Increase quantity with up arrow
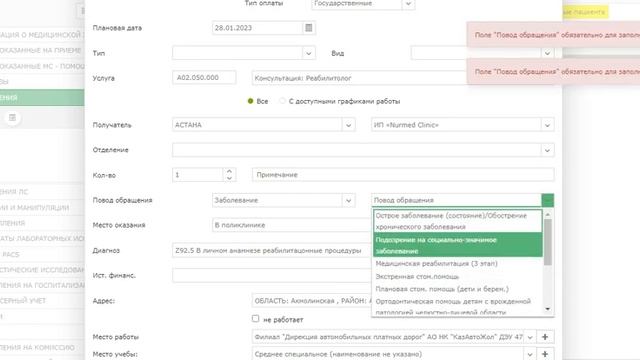The image size is (640, 360). (x=229, y=171)
